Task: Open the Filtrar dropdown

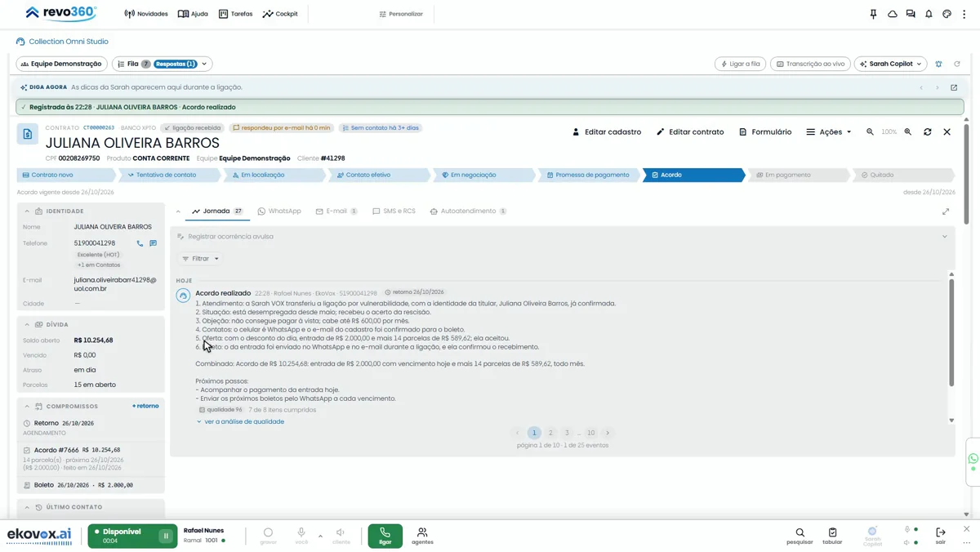Action: coord(200,259)
